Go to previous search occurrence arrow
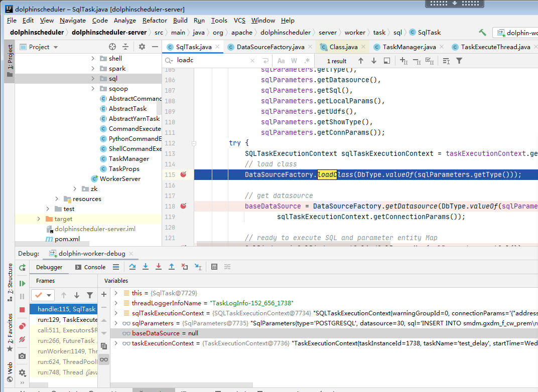This screenshot has width=538, height=392. 361,61
